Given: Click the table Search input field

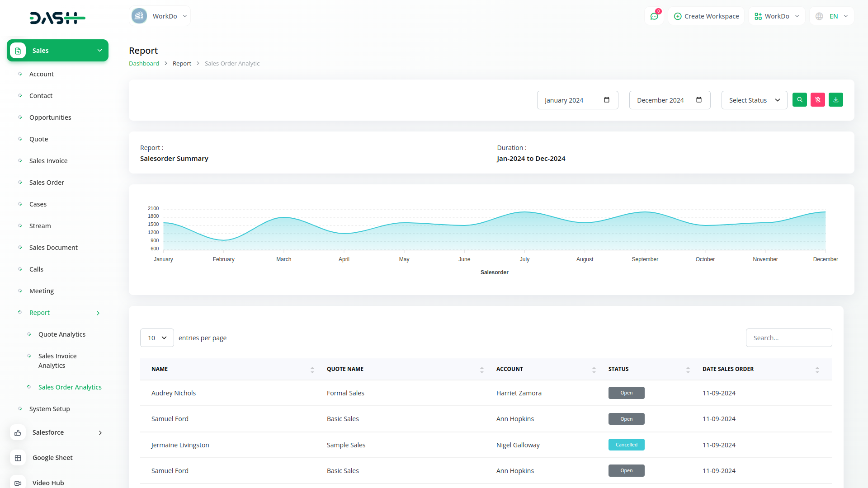Looking at the screenshot, I should pos(788,338).
